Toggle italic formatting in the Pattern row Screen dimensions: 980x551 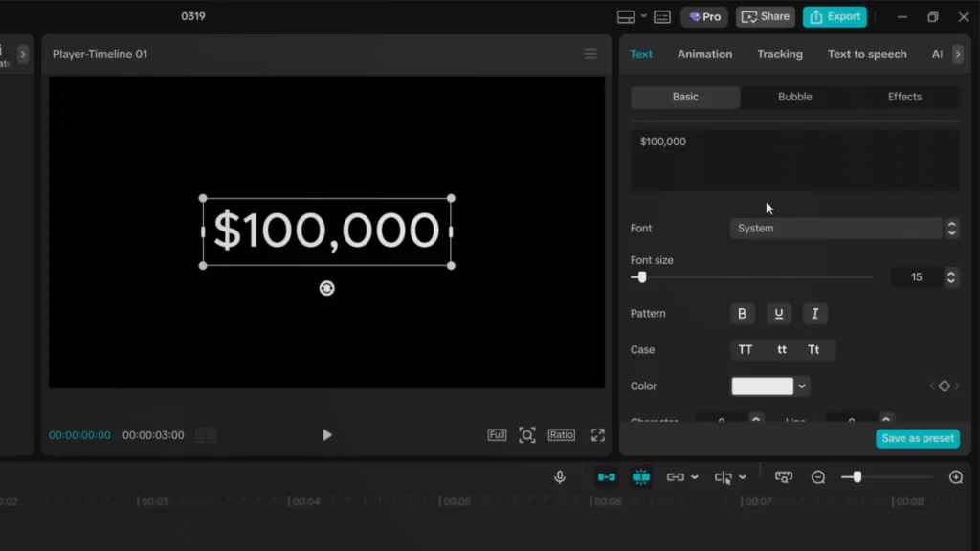coord(814,314)
